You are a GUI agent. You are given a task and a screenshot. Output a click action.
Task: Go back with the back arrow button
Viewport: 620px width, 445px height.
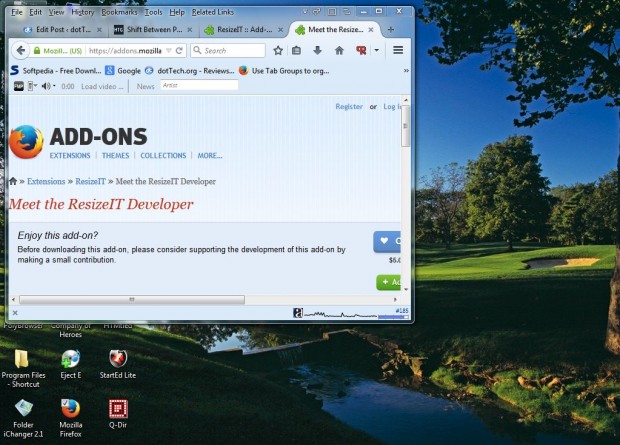point(21,50)
